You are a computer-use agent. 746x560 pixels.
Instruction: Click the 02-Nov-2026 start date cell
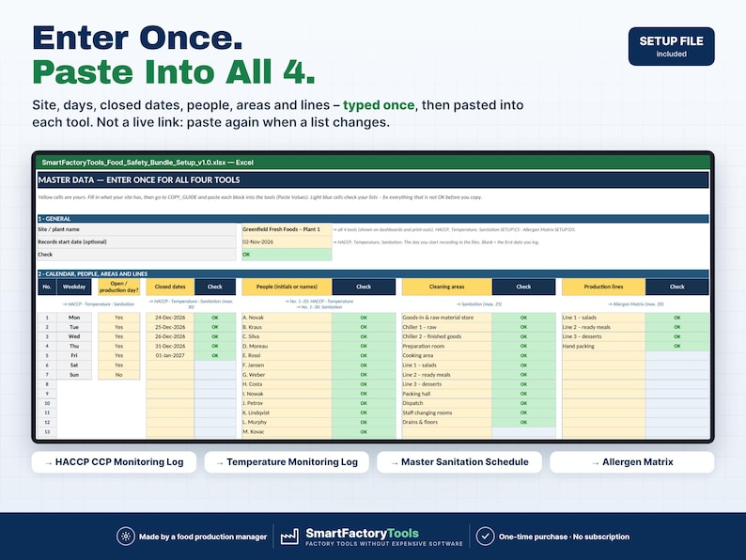[x=287, y=241]
